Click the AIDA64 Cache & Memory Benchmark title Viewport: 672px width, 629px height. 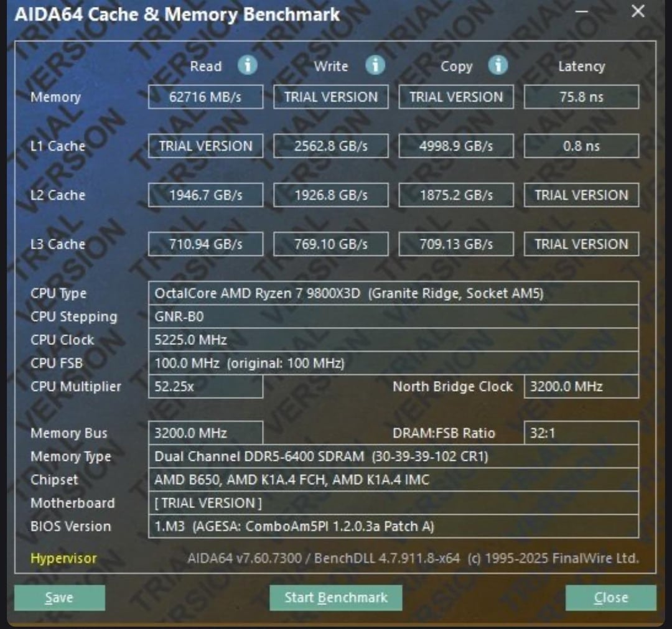click(x=177, y=15)
